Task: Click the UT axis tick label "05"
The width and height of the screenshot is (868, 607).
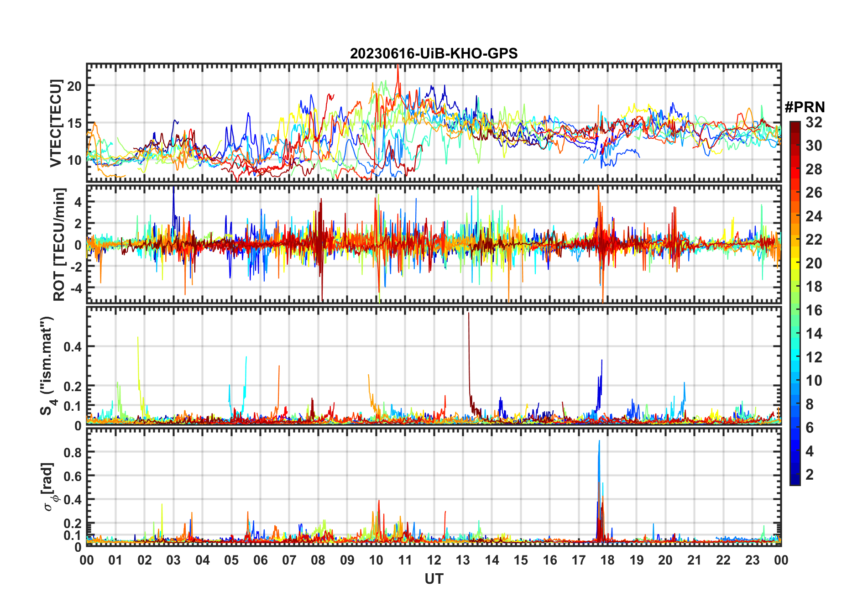Action: pyautogui.click(x=231, y=560)
